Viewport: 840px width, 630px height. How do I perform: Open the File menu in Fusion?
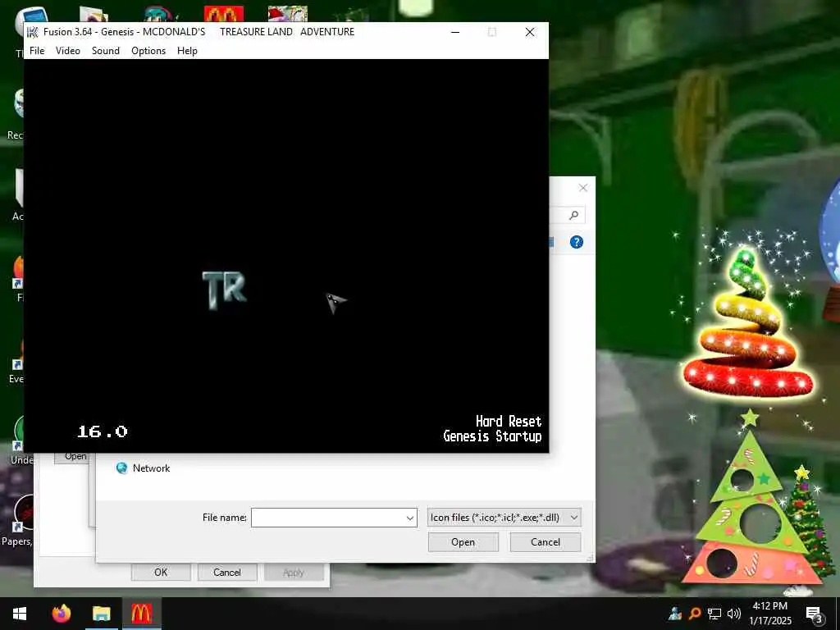[37, 50]
